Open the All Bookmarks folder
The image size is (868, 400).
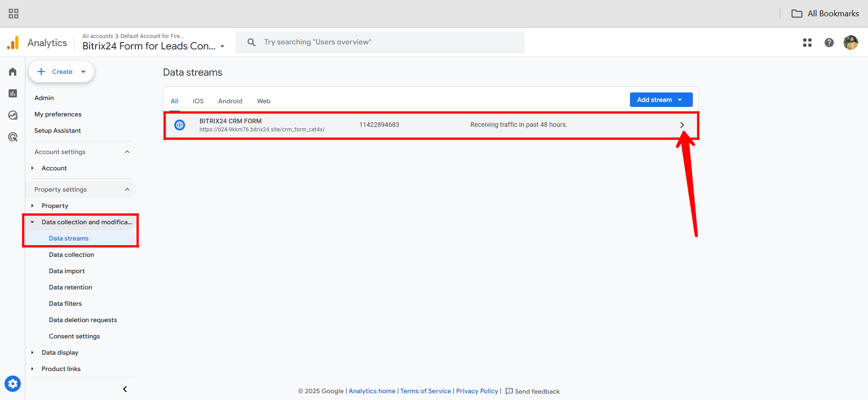click(x=825, y=14)
